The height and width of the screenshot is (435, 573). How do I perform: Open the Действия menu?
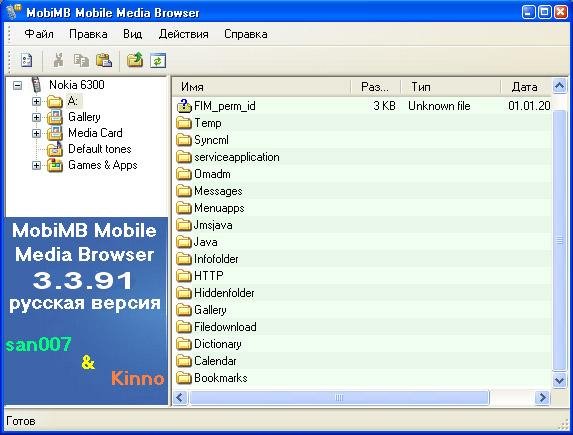pos(183,34)
